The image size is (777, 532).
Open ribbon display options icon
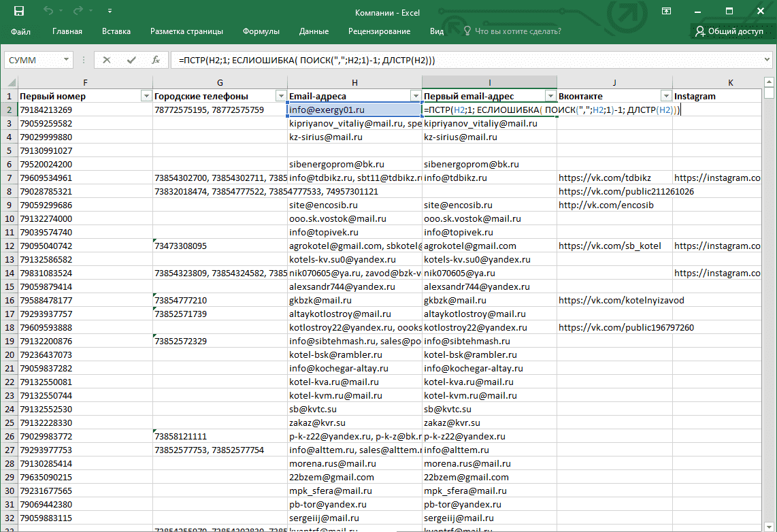[x=667, y=11]
